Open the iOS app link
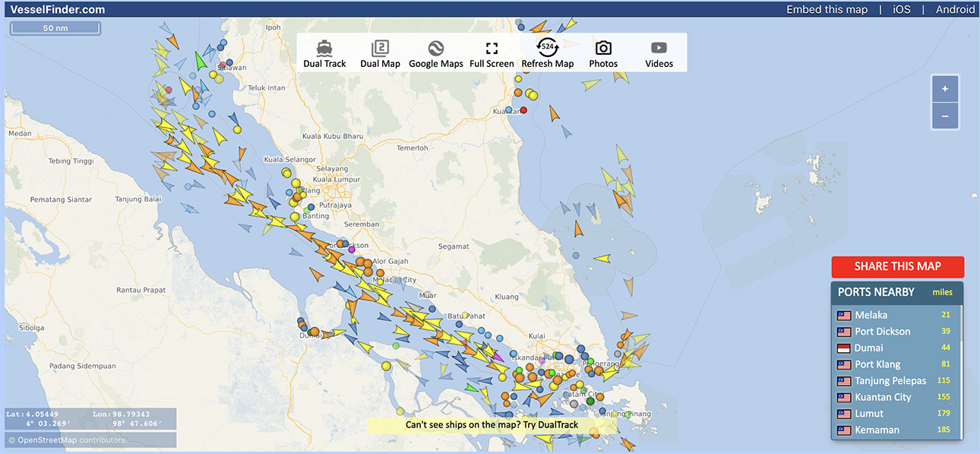Viewport: 980px width, 454px height. (901, 10)
